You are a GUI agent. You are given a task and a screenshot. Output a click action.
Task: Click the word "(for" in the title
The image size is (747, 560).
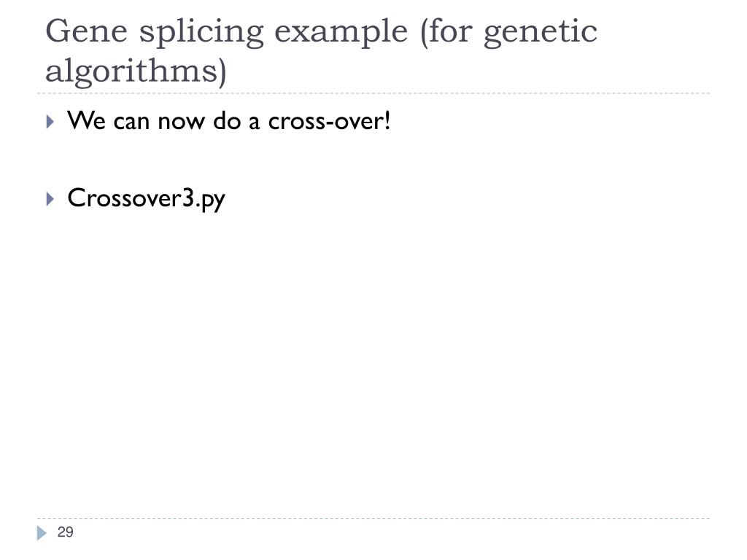(x=446, y=32)
